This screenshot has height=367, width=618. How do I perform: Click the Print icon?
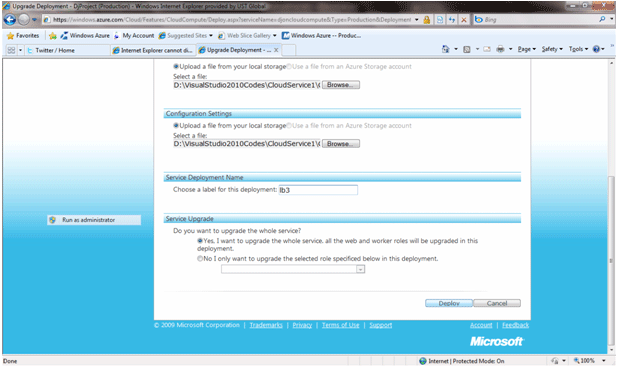500,49
